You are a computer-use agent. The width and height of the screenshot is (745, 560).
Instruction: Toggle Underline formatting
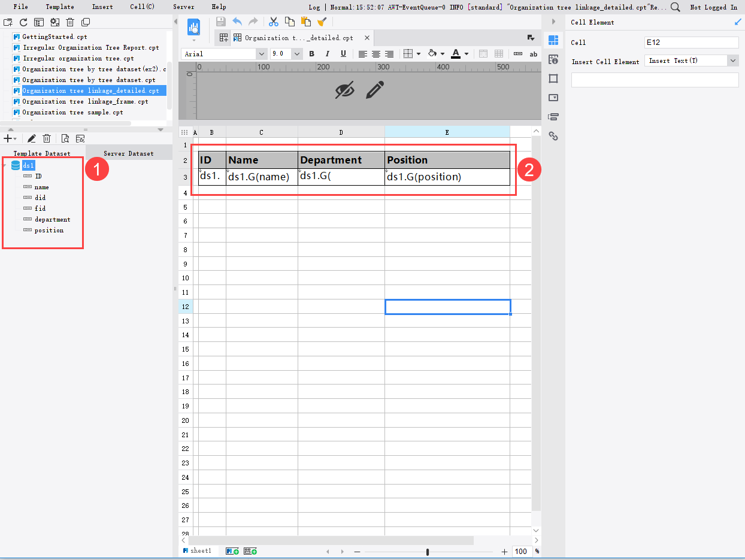point(343,53)
